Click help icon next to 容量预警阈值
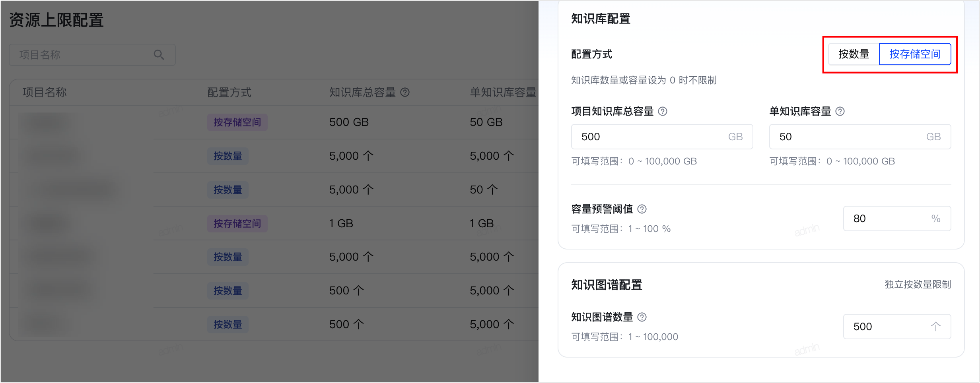The height and width of the screenshot is (383, 980). tap(642, 209)
